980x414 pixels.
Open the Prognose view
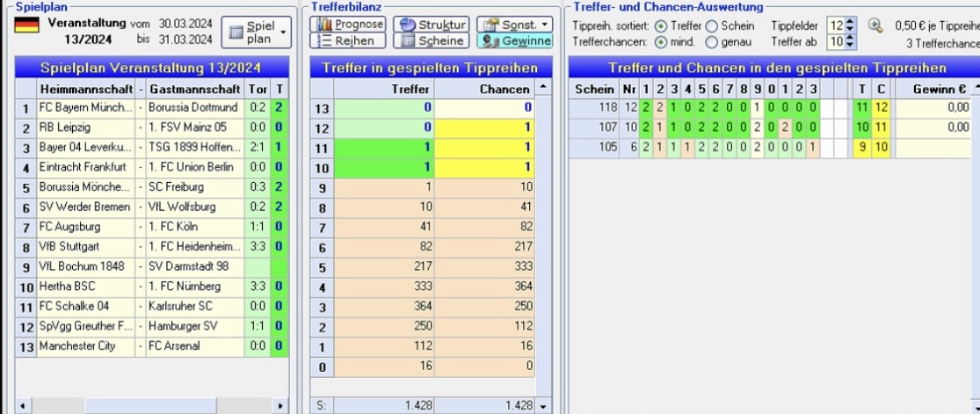(348, 25)
